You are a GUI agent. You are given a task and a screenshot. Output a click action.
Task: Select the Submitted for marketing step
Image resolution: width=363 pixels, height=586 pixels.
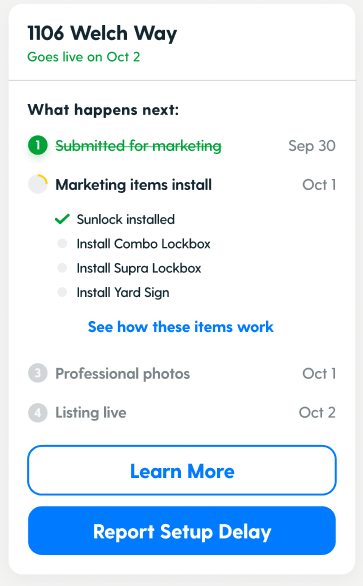[x=138, y=146]
